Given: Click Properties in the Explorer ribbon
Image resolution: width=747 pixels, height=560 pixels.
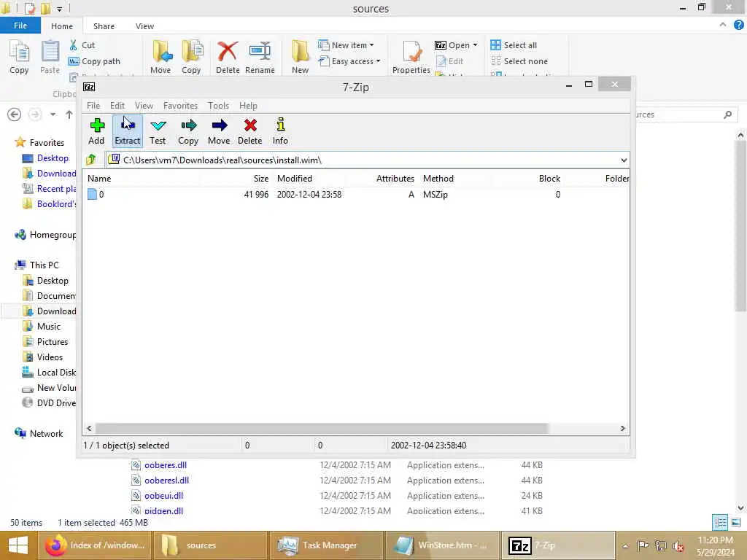Looking at the screenshot, I should (411, 57).
